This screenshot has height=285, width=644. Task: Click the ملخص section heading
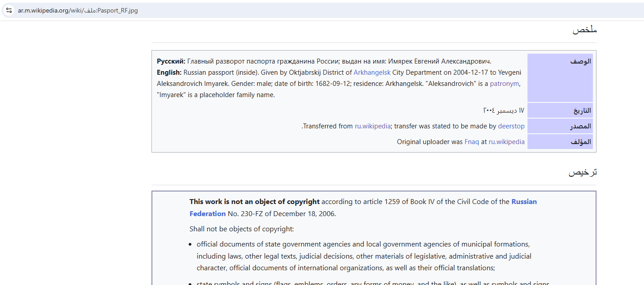pyautogui.click(x=584, y=30)
